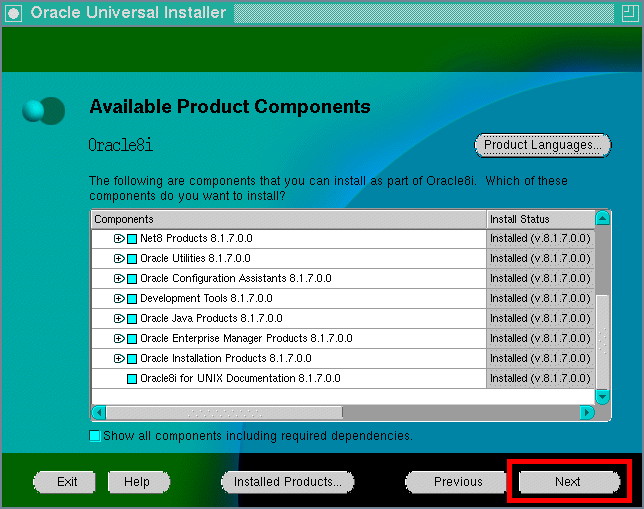
Task: Click the horizontal scrollbar left arrow
Action: pos(99,412)
